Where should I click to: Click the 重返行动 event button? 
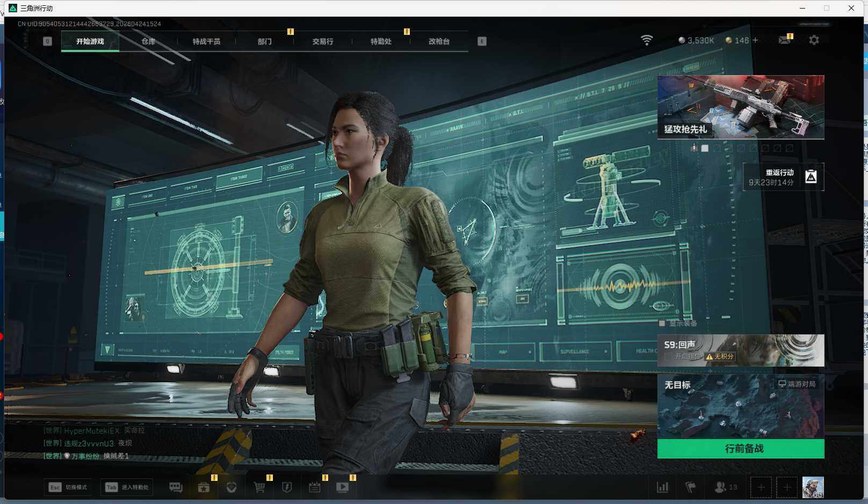pyautogui.click(x=783, y=177)
